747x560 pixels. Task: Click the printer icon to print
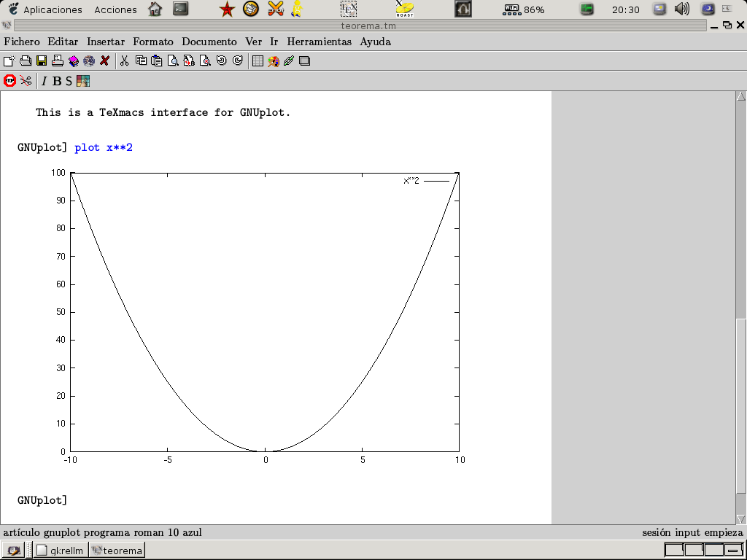58,61
